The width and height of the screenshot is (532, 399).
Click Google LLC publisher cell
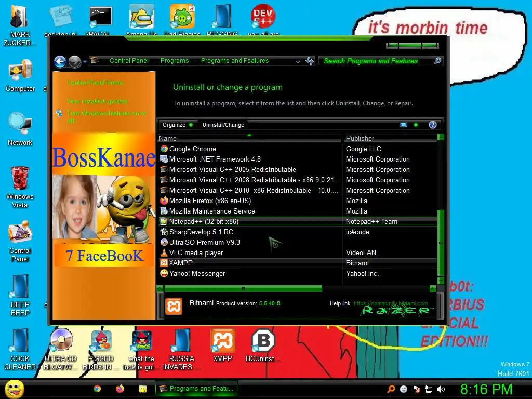363,149
